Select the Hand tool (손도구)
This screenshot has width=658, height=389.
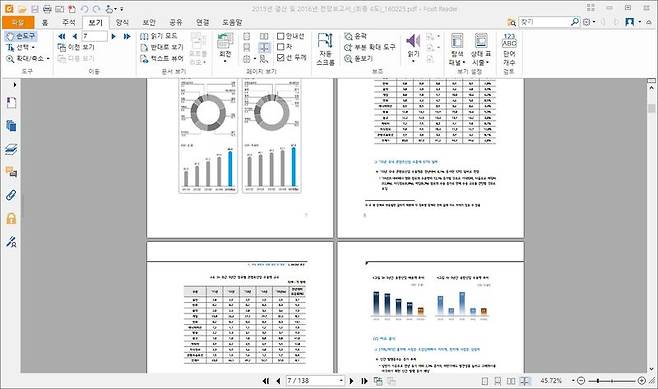[21, 36]
